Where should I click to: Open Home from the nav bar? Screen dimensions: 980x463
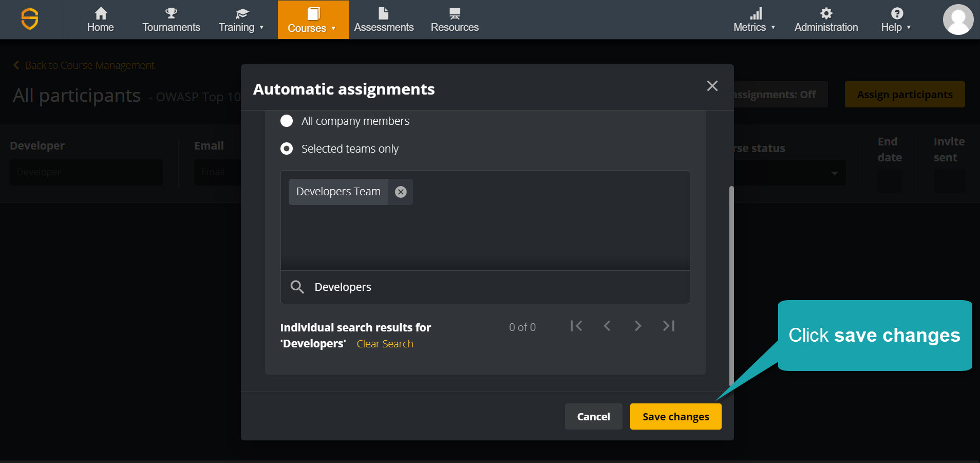(x=101, y=20)
